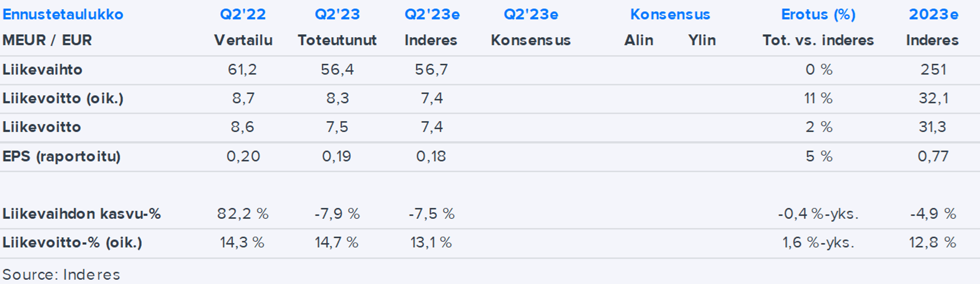
Task: Select the Q2'22 column header
Action: point(243,15)
